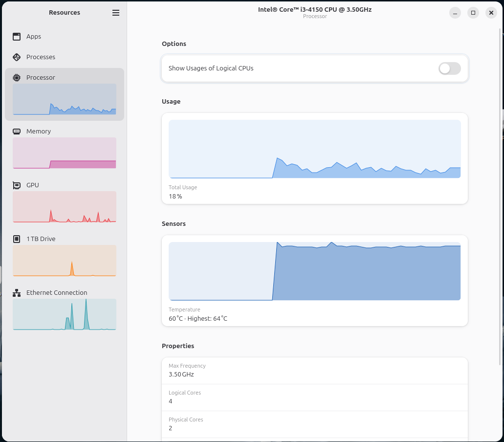Select the 1 TB Drive activity graph

[x=64, y=261]
